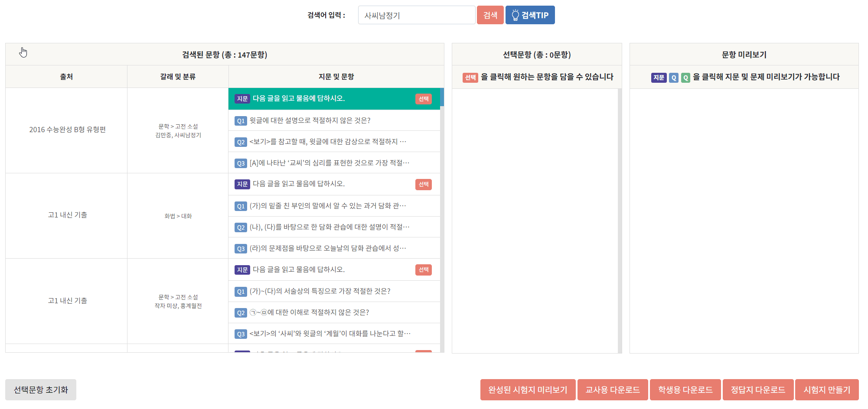Open question text 윗글에 대한 설명으로 적절하지 않은 것은?

point(310,120)
